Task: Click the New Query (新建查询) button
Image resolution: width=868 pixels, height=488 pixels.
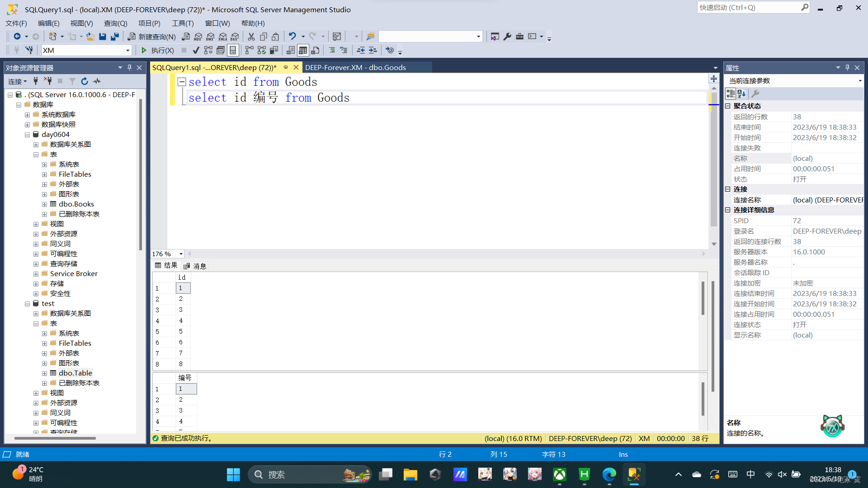Action: click(x=152, y=37)
